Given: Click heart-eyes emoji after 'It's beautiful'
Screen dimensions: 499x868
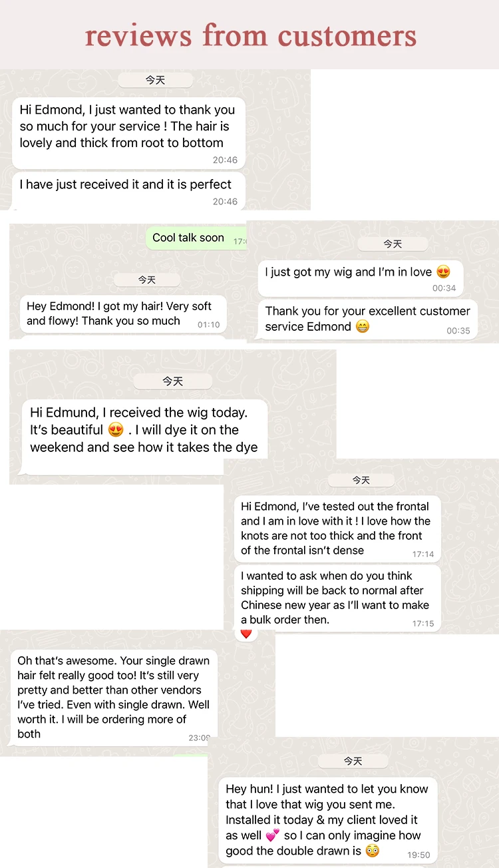Looking at the screenshot, I should (116, 430).
